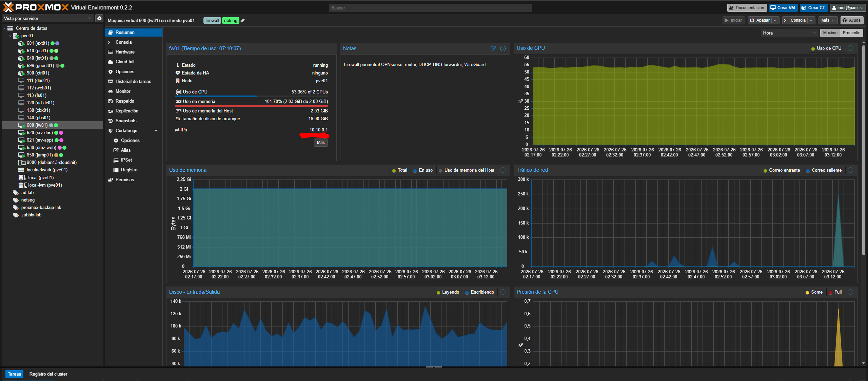Edit notes with the Notas edit icon
Screen dimensions: 868x381
pyautogui.click(x=493, y=48)
